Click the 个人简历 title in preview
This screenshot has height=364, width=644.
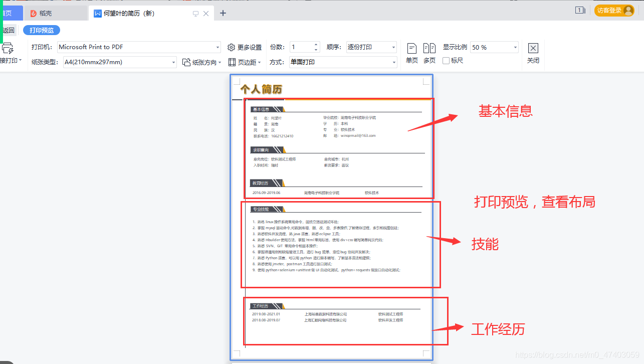point(261,89)
